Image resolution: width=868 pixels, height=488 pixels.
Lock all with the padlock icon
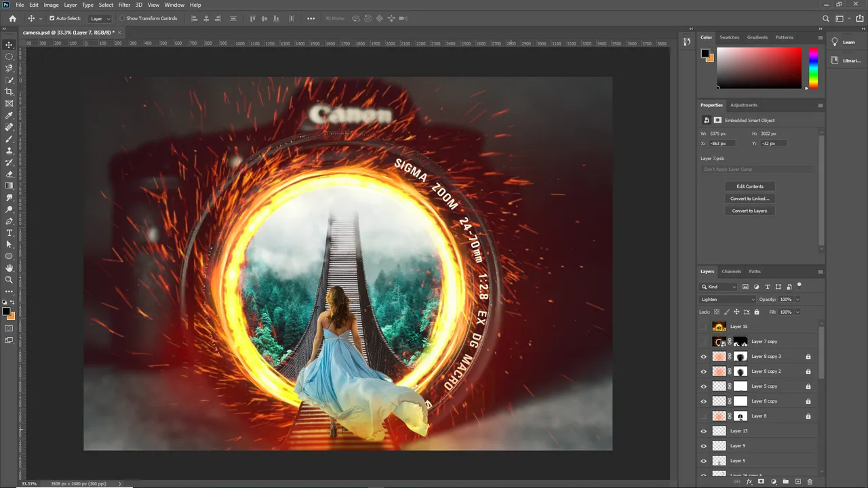click(757, 312)
